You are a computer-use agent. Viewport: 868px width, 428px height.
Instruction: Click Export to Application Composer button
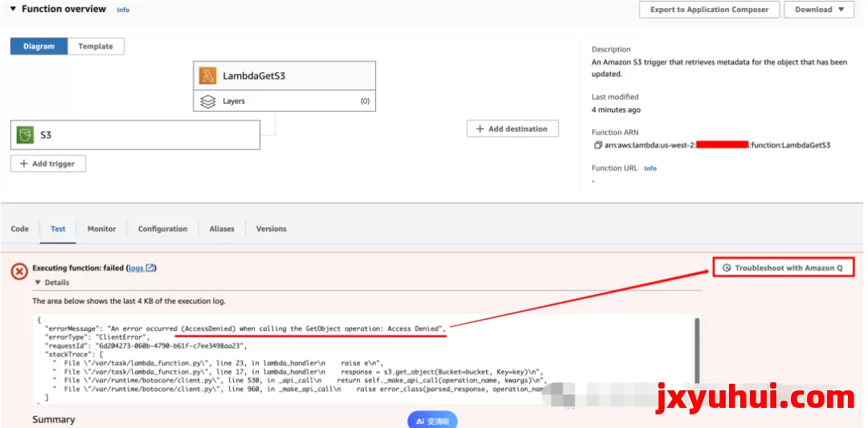click(x=709, y=10)
